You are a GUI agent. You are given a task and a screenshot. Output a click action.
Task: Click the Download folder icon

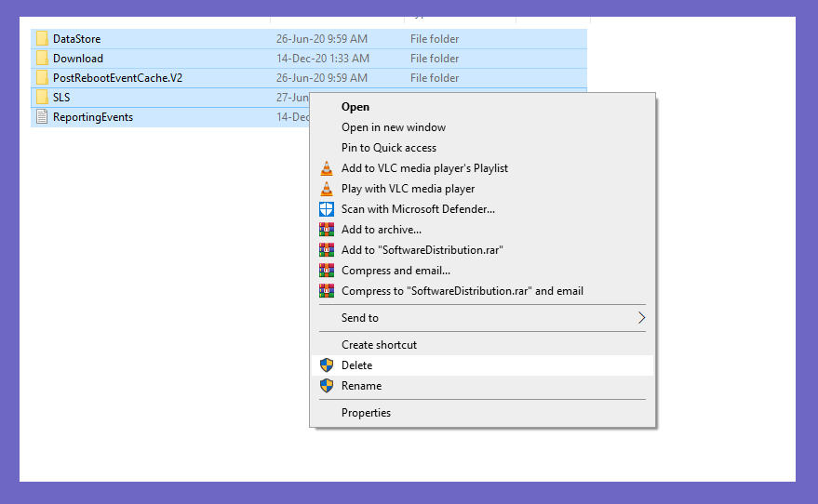(42, 58)
